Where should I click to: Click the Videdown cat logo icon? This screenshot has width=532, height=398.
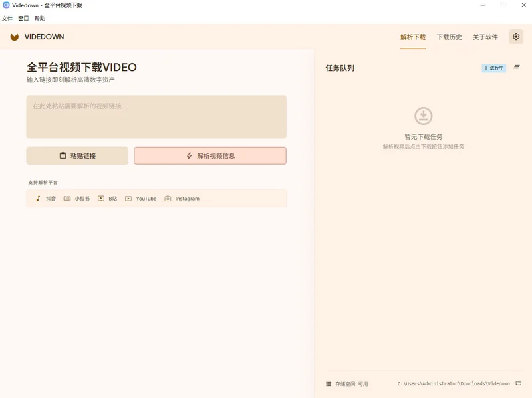pos(14,37)
